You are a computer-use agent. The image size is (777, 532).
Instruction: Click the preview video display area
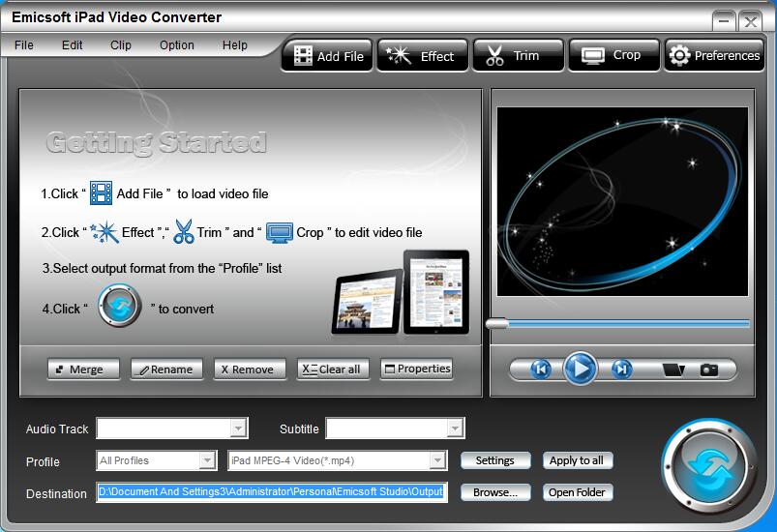coord(622,201)
